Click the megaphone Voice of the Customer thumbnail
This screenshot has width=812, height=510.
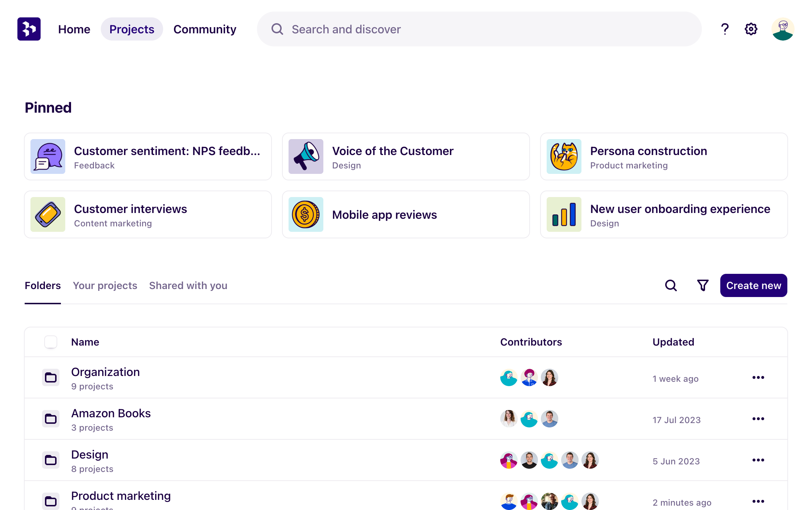click(306, 156)
